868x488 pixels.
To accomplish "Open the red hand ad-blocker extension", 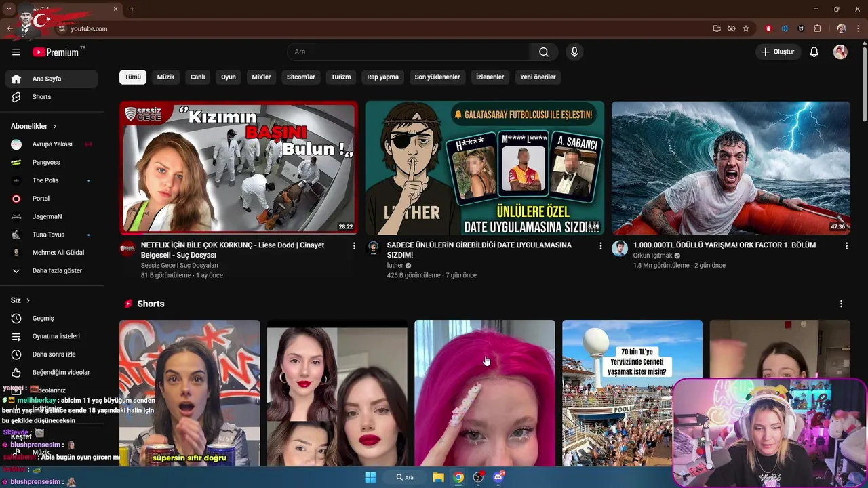I will point(768,28).
